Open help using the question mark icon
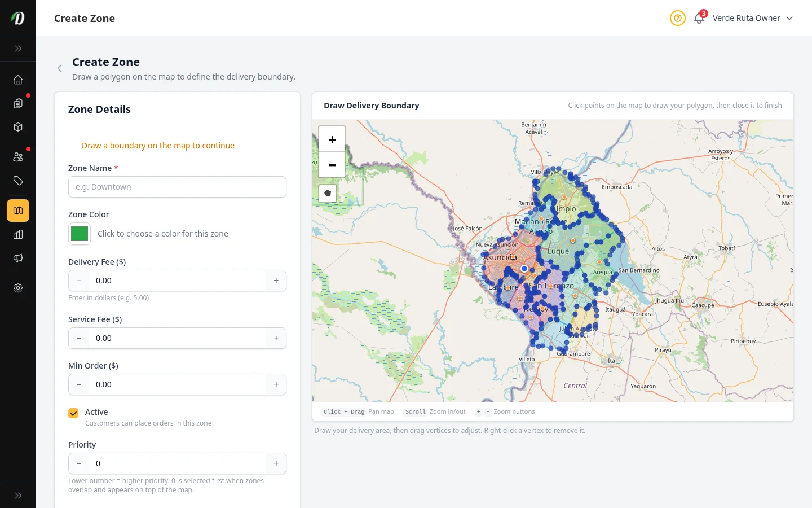This screenshot has width=812, height=508. [x=677, y=18]
